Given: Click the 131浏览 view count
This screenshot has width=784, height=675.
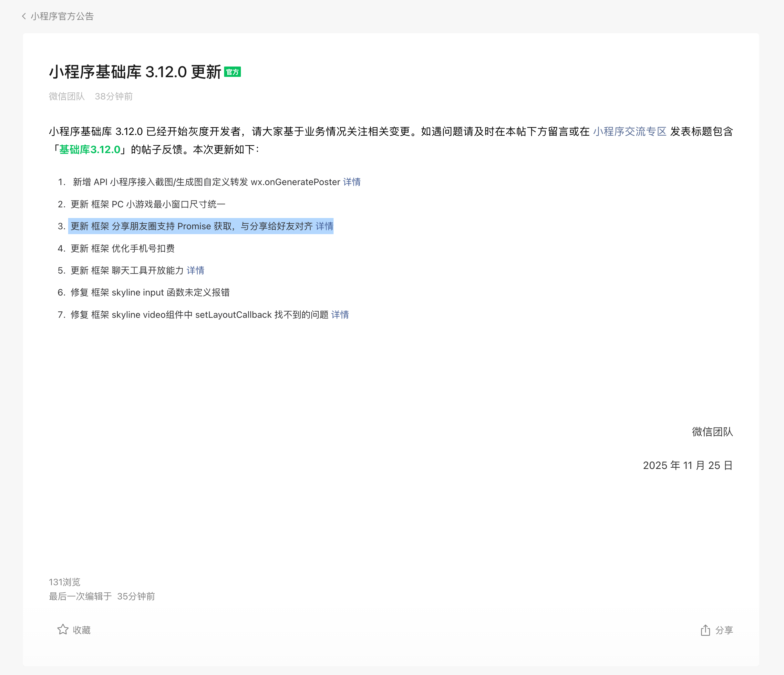Looking at the screenshot, I should click(65, 582).
